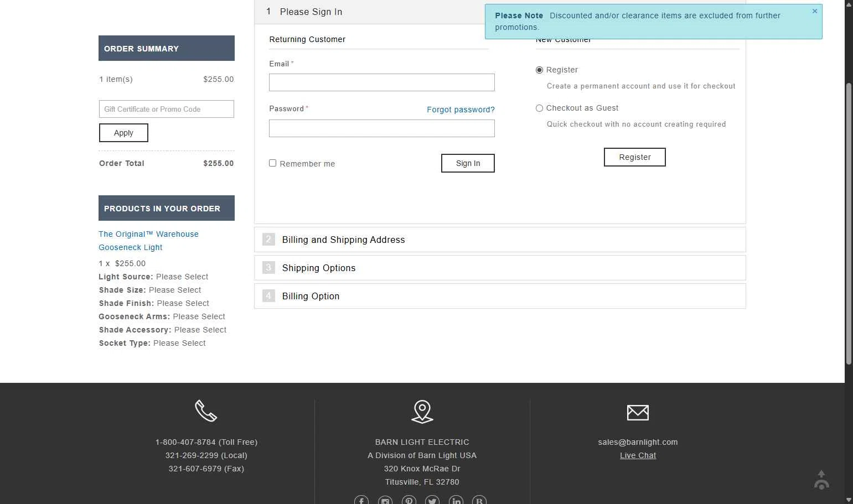Select the Register radio option
This screenshot has height=504, width=853.
pos(539,70)
